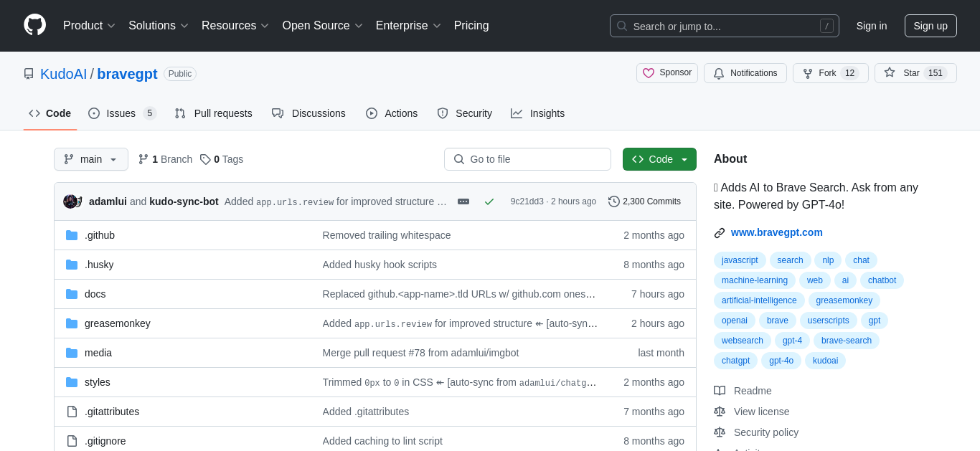This screenshot has width=980, height=451.
Task: Open 'Added husky hook scripts' commit message
Action: (380, 265)
